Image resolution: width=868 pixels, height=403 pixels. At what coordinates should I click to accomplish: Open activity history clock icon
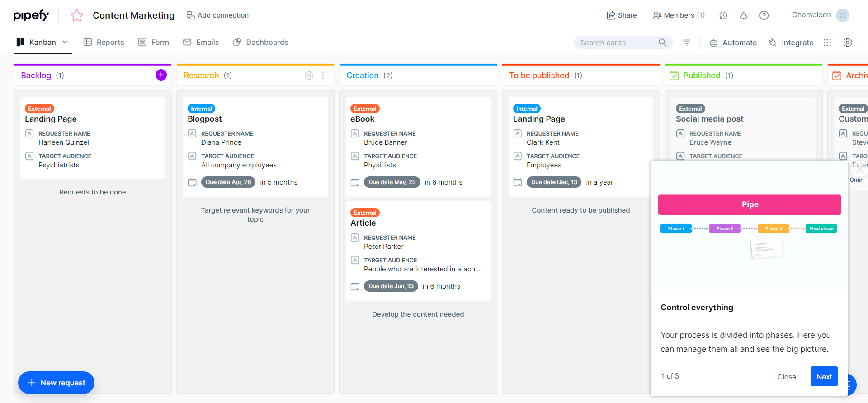click(x=723, y=15)
